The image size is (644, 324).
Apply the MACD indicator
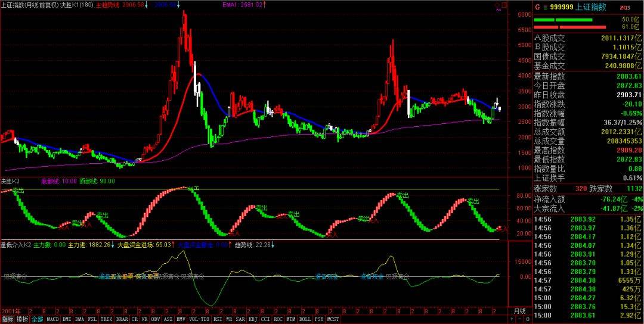(53, 319)
